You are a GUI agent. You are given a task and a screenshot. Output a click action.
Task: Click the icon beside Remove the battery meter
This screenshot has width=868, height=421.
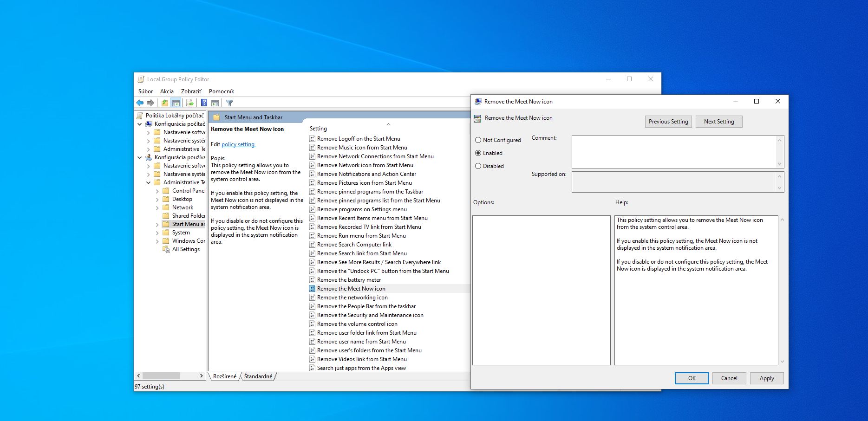pyautogui.click(x=312, y=280)
